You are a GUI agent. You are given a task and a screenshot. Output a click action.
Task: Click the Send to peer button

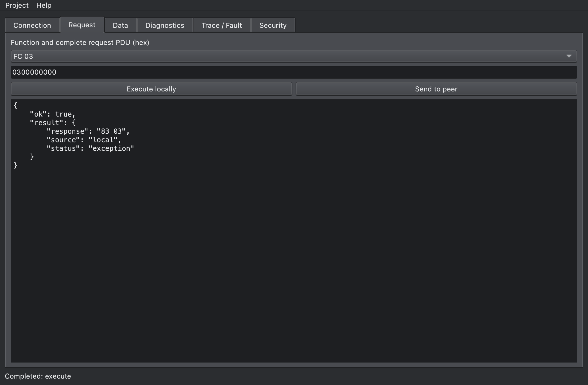point(436,89)
